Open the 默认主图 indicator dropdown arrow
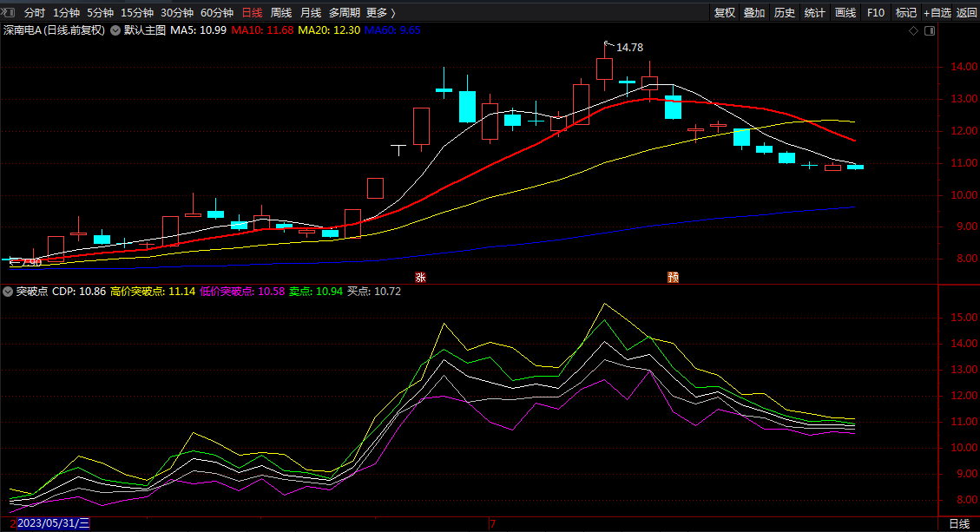Image resolution: width=980 pixels, height=532 pixels. (115, 30)
